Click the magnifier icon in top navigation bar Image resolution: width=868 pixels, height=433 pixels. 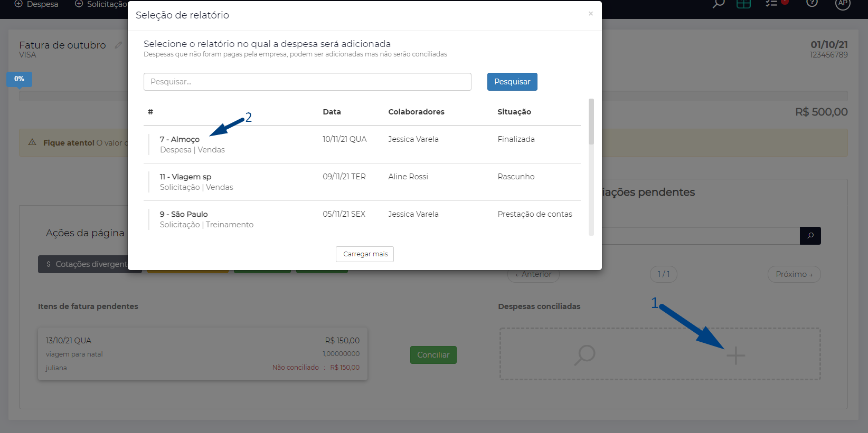pos(719,4)
